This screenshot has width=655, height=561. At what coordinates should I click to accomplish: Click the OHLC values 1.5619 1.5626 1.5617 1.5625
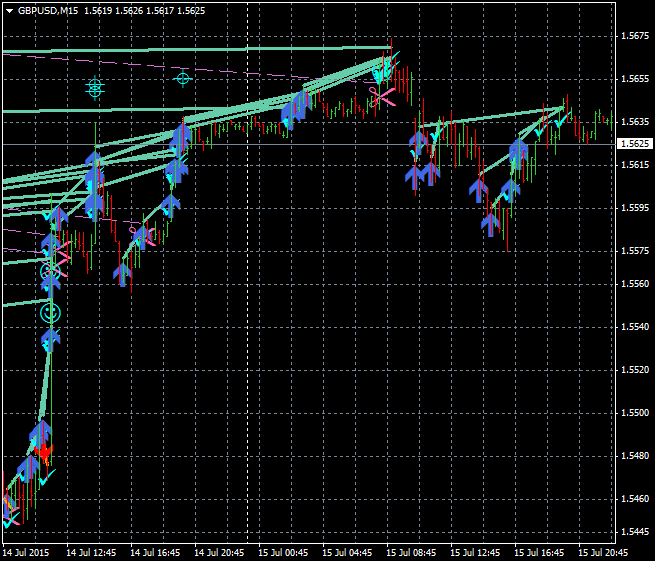tap(145, 11)
